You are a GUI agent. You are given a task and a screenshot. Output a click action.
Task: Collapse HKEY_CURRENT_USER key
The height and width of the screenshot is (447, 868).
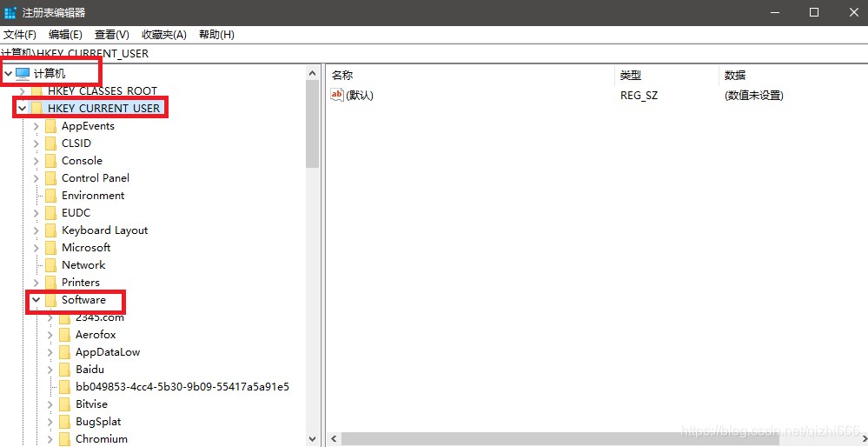coord(22,108)
